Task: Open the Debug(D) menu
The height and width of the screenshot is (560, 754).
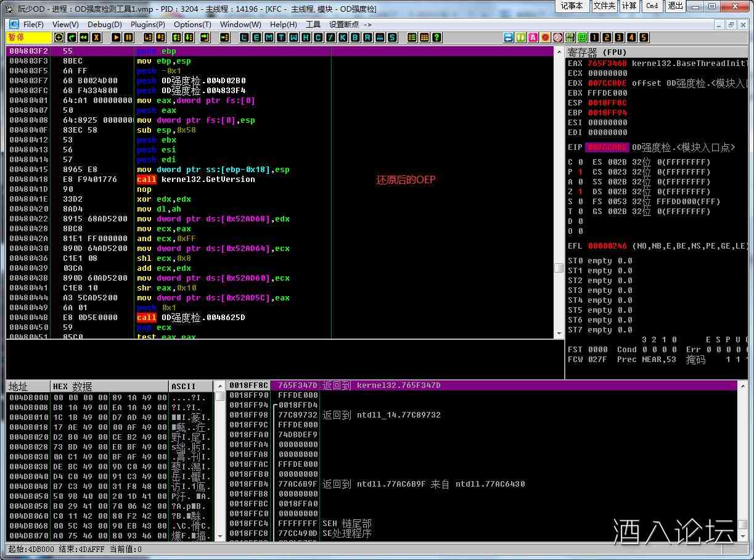Action: [104, 25]
